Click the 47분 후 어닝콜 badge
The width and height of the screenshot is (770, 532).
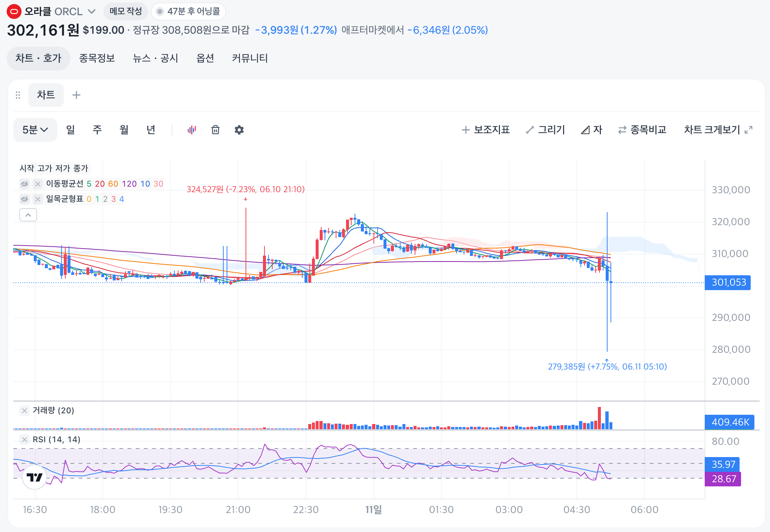[188, 12]
